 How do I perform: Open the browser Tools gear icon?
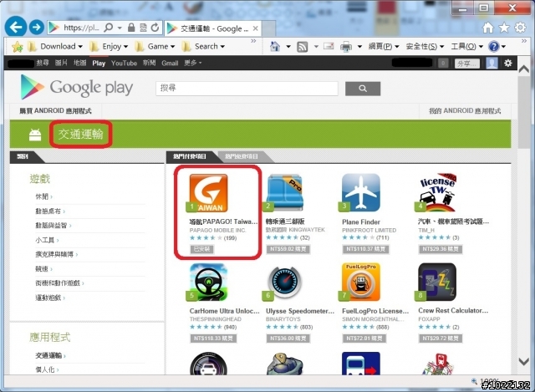tap(520, 28)
